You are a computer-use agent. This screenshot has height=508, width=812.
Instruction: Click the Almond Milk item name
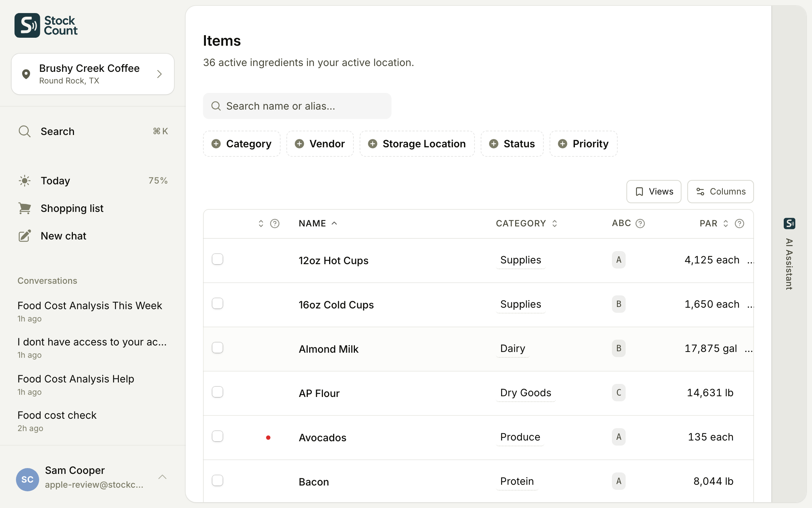(328, 349)
